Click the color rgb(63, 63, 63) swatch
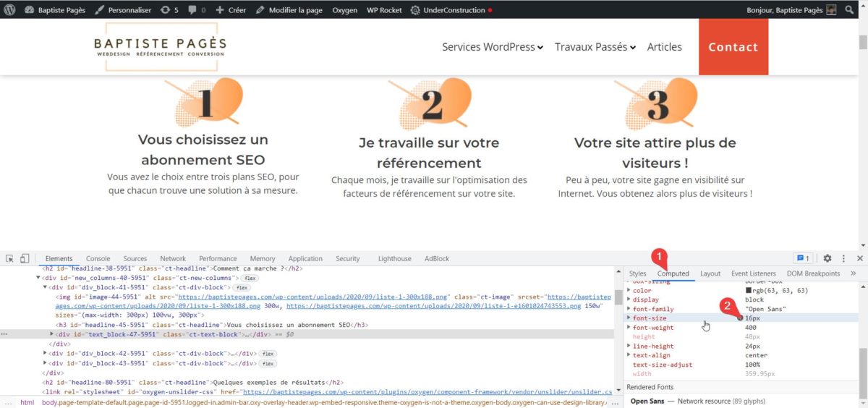This screenshot has width=868, height=408. [749, 290]
